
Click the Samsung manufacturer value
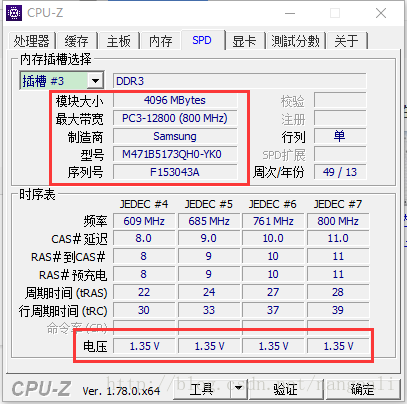pos(175,136)
